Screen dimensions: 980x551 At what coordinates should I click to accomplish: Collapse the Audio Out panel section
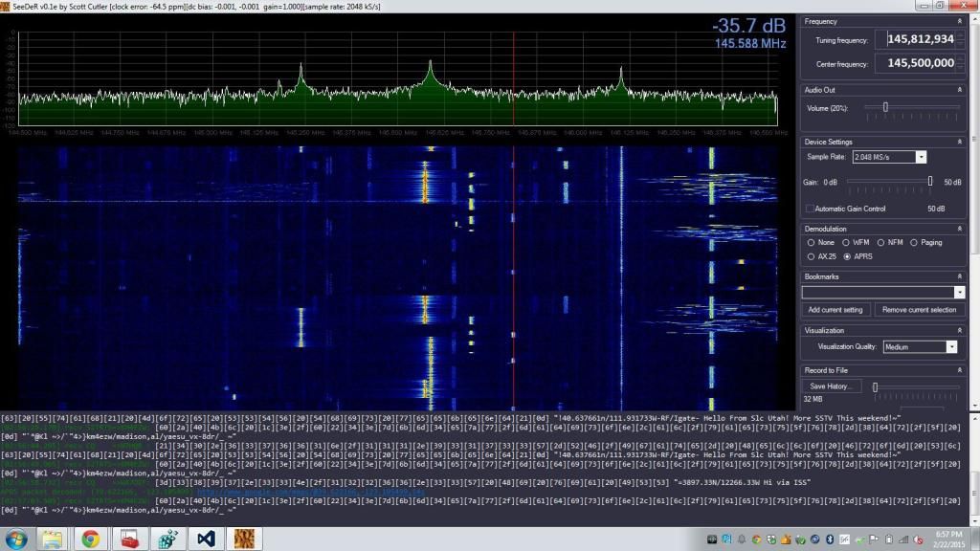click(959, 90)
